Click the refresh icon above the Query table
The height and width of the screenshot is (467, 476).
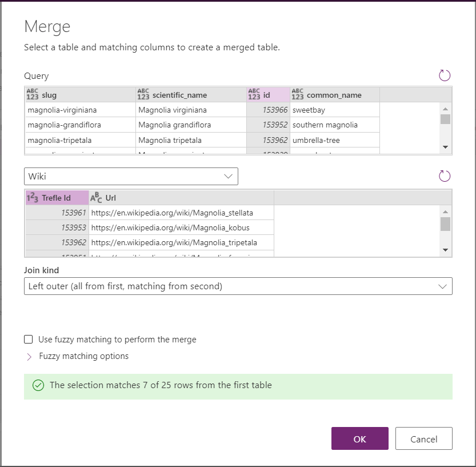444,75
